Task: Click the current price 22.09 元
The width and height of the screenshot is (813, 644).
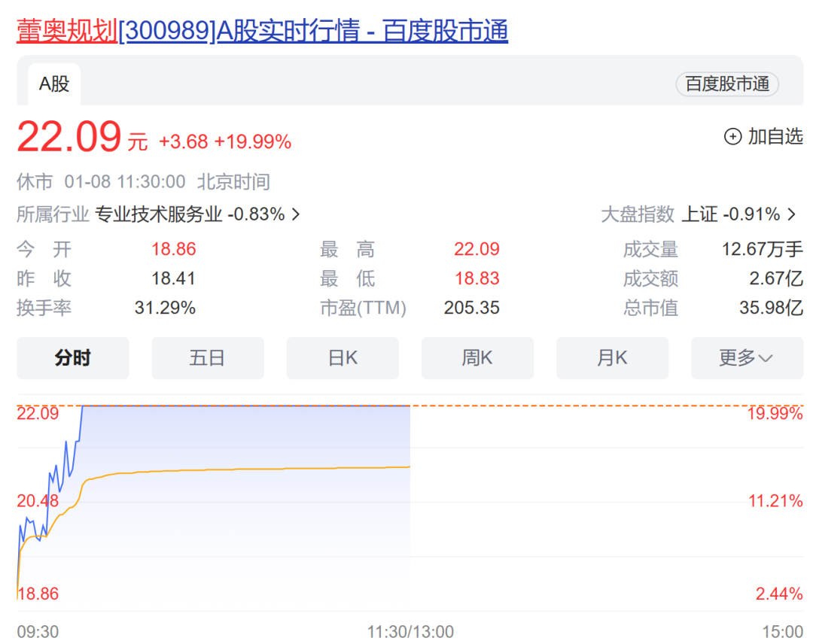Action: (83, 137)
